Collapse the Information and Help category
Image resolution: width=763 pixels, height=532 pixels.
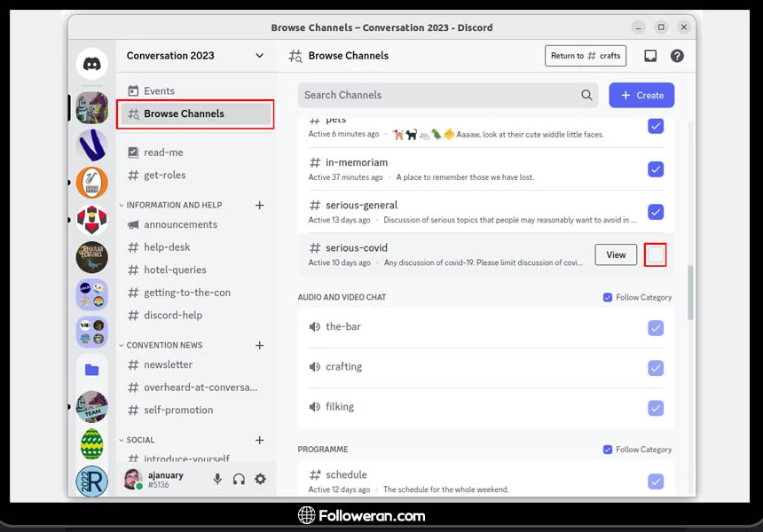[x=174, y=205]
